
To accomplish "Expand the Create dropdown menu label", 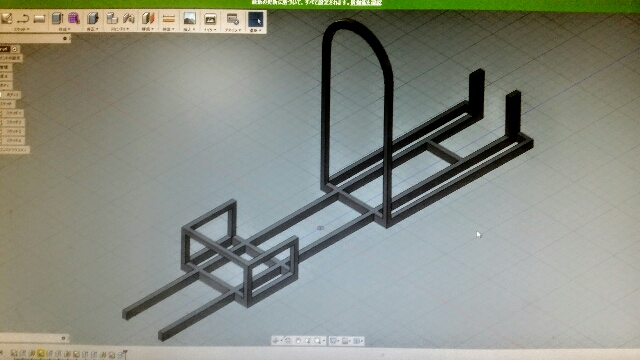I will (x=64, y=29).
